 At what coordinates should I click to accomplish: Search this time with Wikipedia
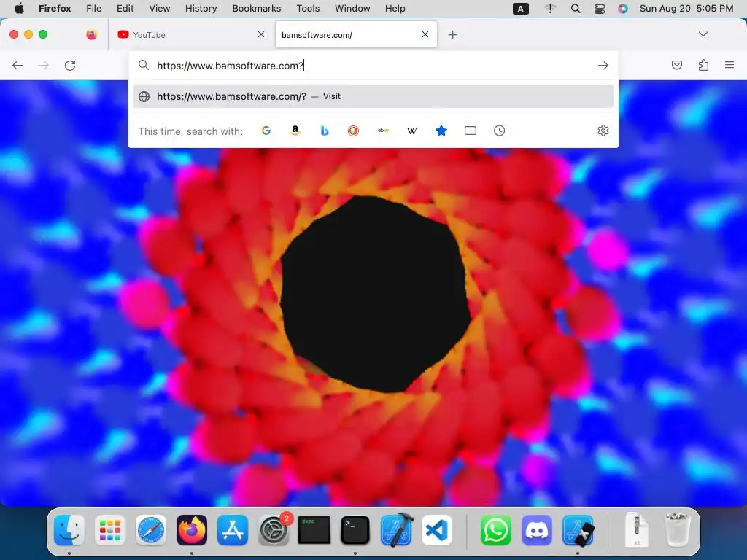412,131
